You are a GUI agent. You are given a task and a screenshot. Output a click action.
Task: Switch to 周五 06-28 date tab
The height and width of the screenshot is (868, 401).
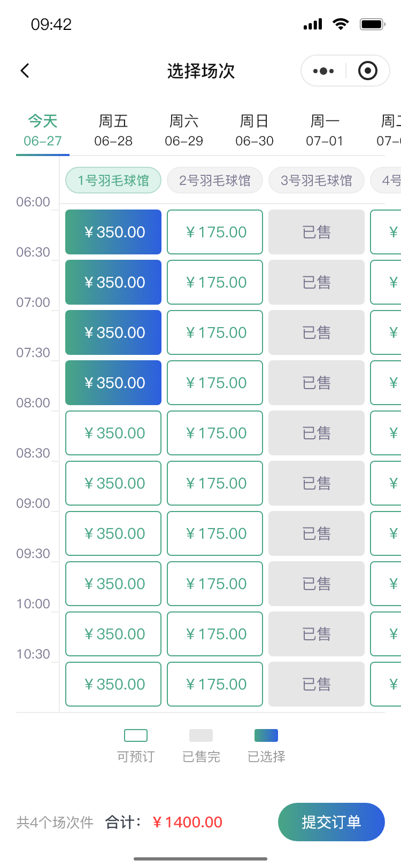pos(113,130)
